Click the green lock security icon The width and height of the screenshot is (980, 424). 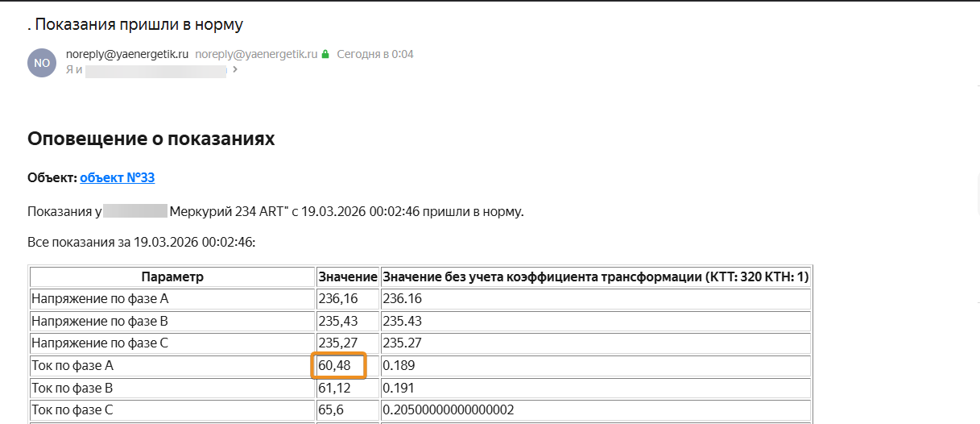click(325, 55)
